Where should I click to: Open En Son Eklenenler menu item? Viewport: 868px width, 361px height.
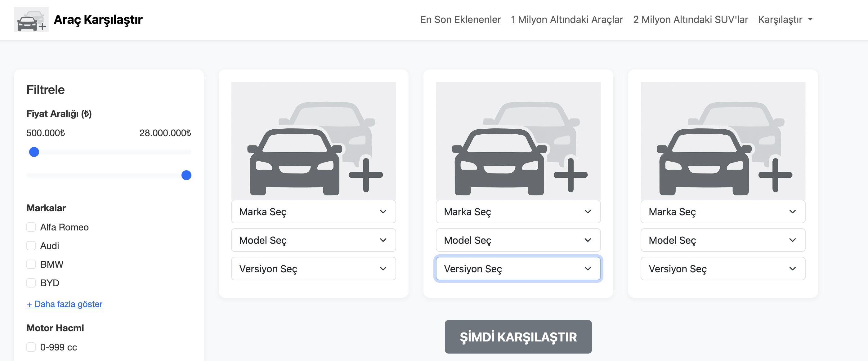[460, 20]
